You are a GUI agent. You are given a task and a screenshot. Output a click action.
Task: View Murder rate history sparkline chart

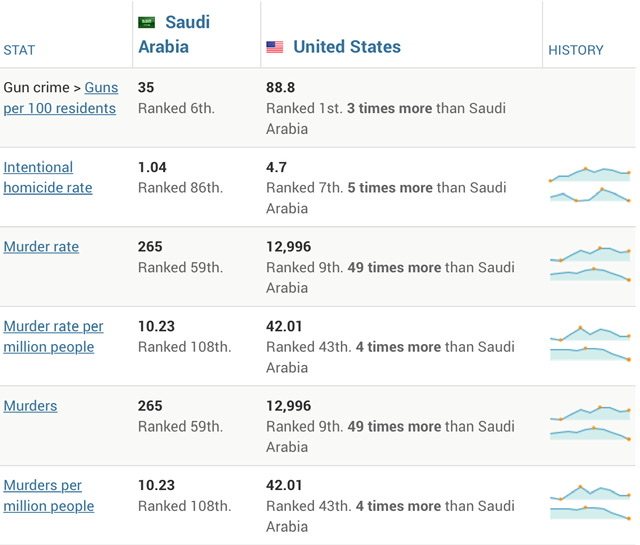[x=590, y=265]
